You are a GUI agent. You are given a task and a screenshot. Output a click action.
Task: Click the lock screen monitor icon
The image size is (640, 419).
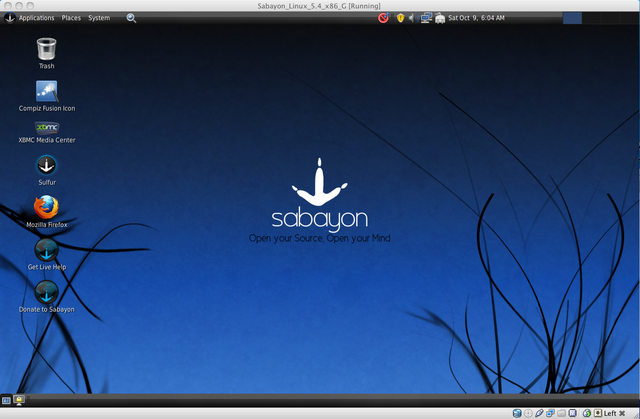(19, 400)
